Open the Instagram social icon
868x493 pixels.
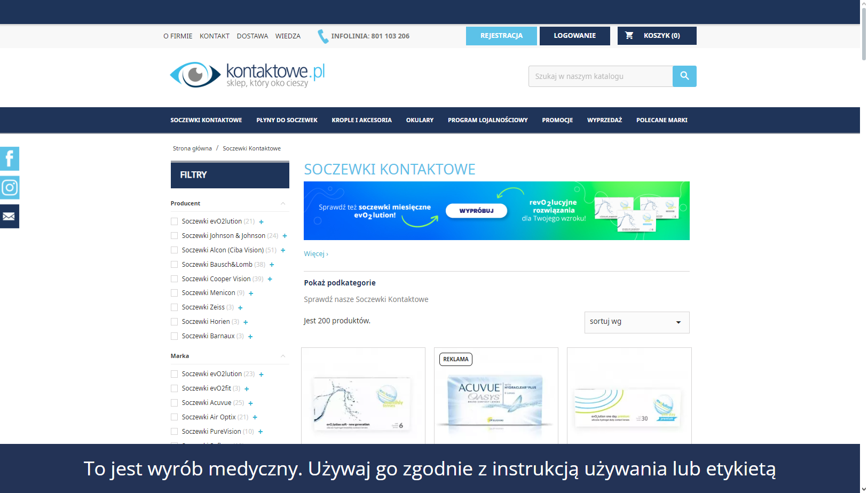(x=9, y=187)
